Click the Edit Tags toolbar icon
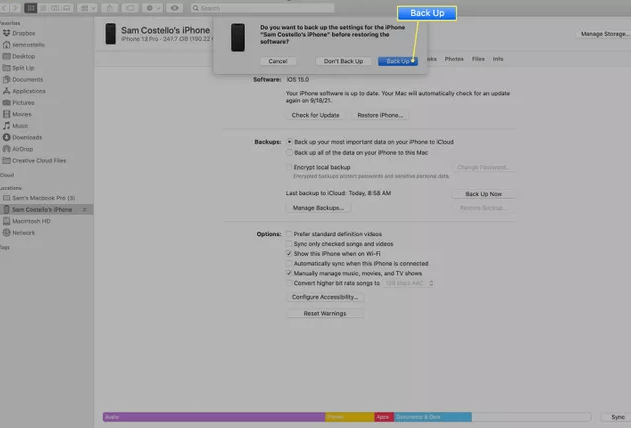This screenshot has width=631, height=428. [x=130, y=8]
